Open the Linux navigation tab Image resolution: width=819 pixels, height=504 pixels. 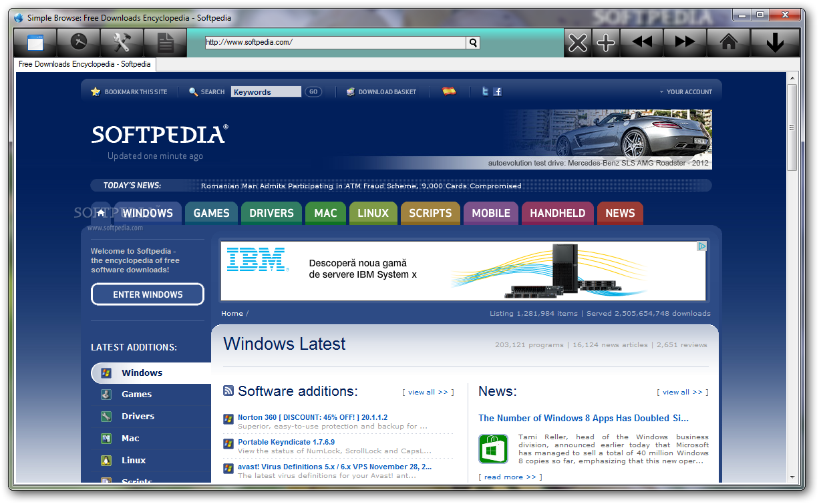(373, 213)
